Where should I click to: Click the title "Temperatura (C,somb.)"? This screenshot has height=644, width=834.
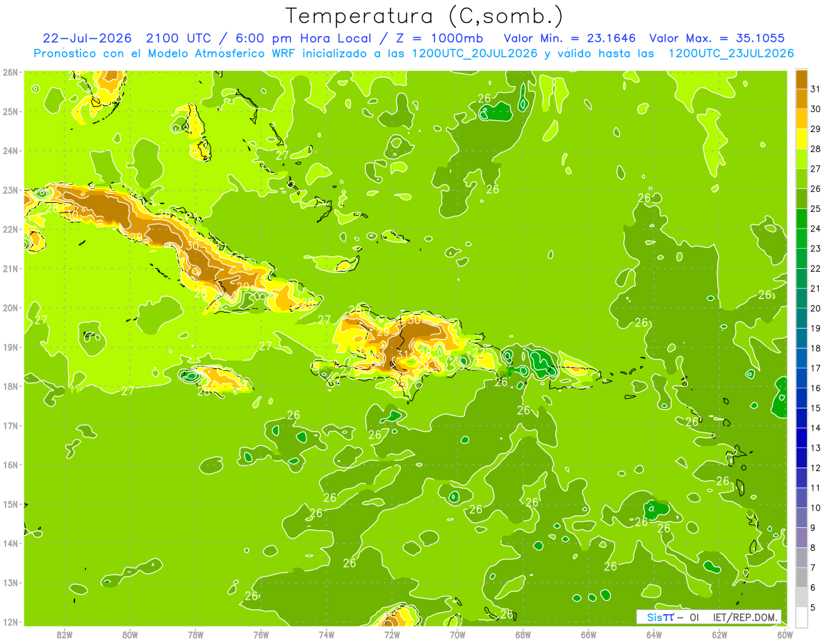(424, 17)
